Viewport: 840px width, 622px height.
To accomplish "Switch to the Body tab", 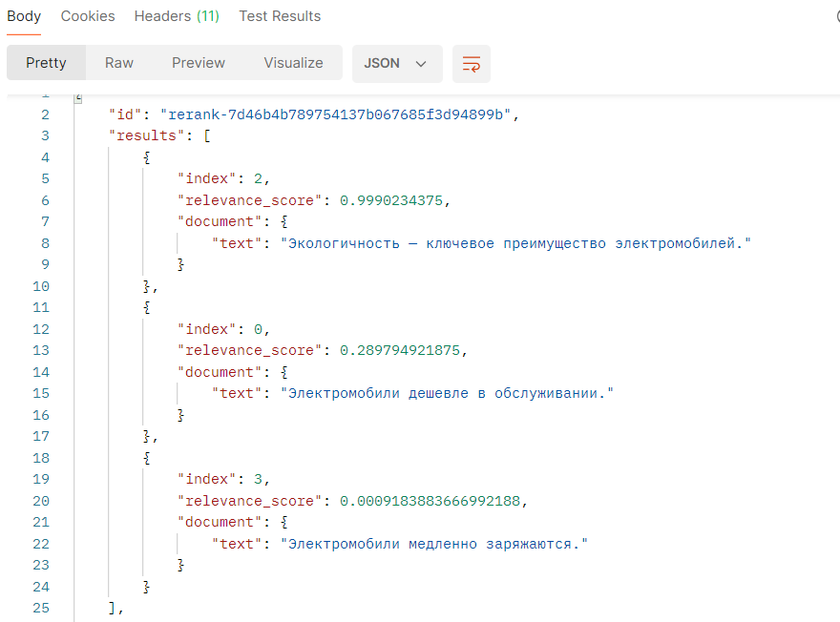I will point(24,16).
